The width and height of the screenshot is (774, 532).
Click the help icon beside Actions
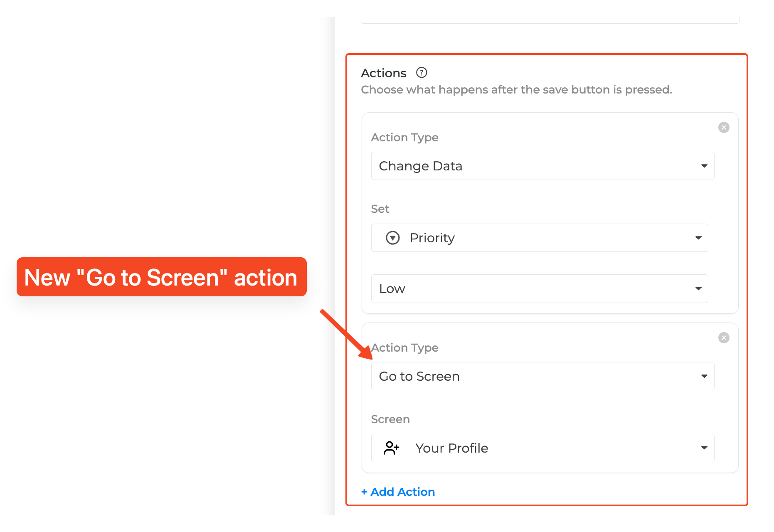click(x=422, y=73)
